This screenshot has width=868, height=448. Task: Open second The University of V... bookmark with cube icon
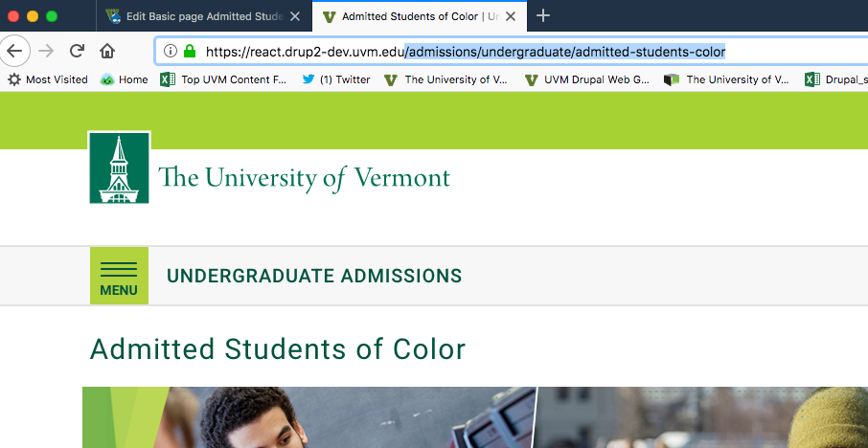[727, 79]
